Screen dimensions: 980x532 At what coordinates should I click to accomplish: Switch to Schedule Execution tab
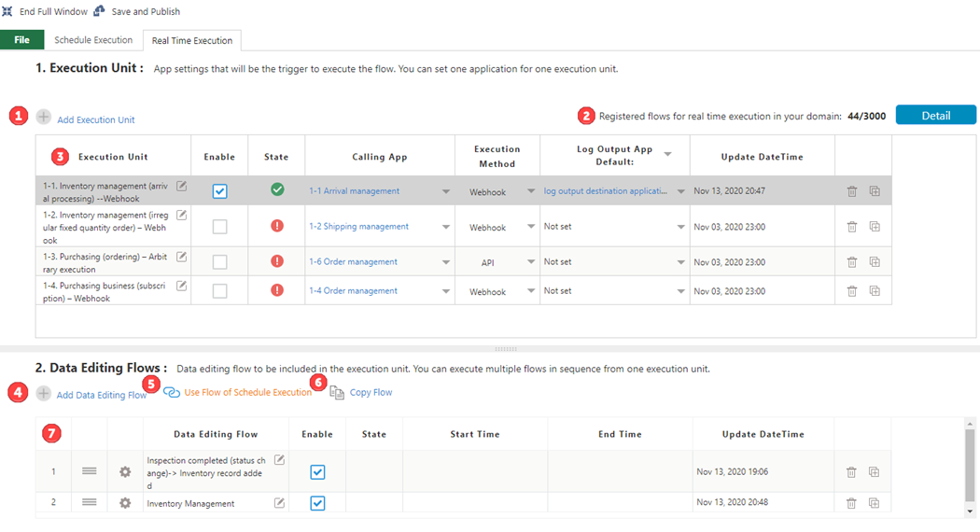coord(93,40)
